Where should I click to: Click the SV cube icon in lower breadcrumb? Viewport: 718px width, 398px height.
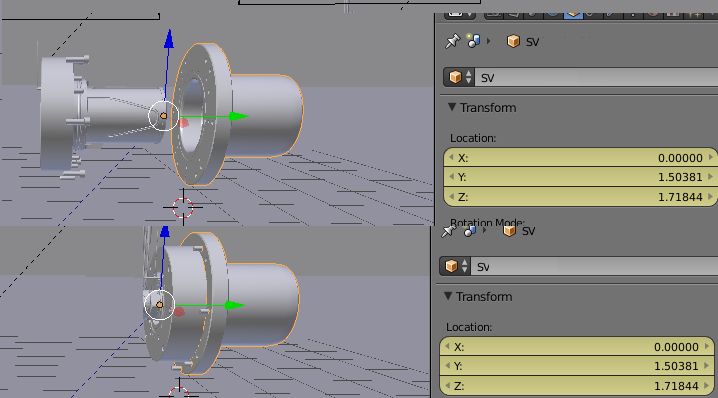point(509,230)
